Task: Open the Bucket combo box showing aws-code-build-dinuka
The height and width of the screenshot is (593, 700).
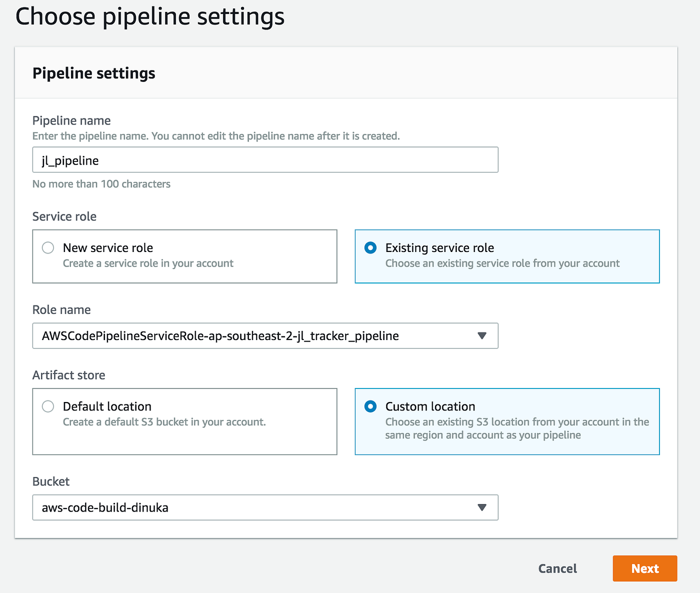Action: point(255,507)
